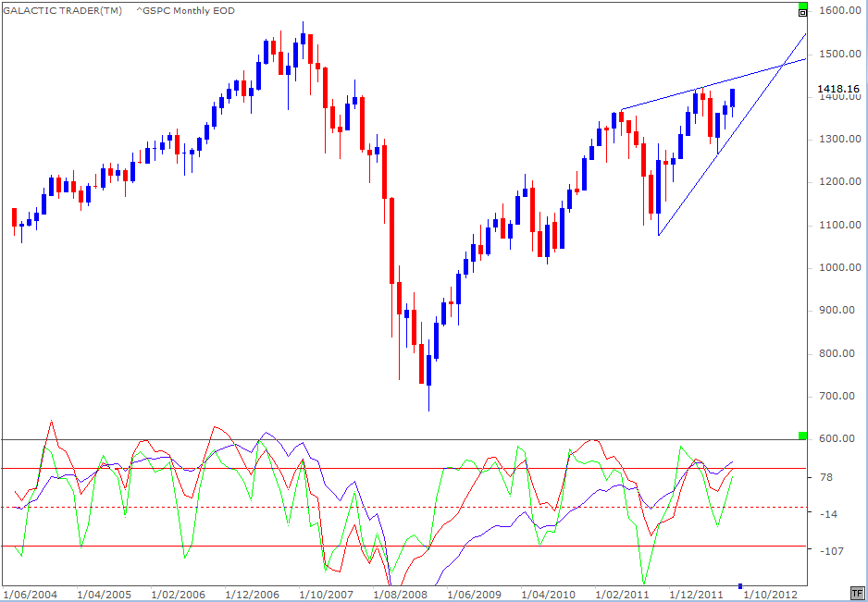Click the 1/06/2004 date label
The width and height of the screenshot is (868, 602).
pos(31,595)
